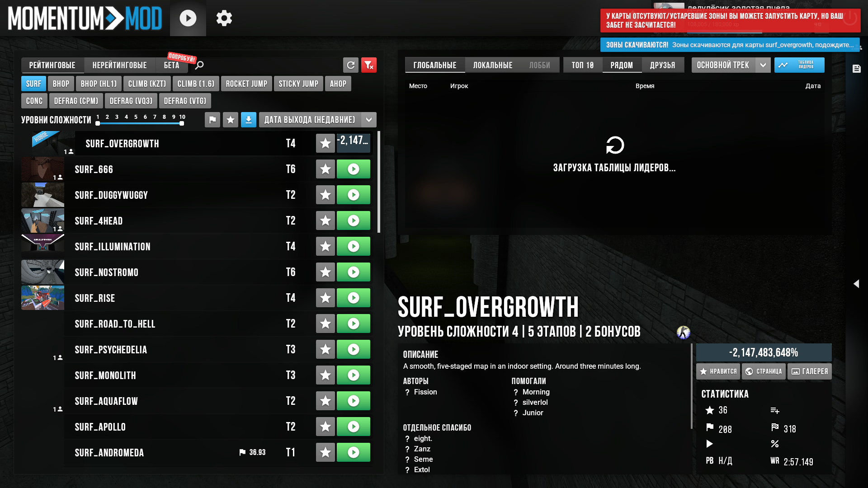The width and height of the screenshot is (868, 488).
Task: Star the surf_apollo map
Action: coord(325,427)
